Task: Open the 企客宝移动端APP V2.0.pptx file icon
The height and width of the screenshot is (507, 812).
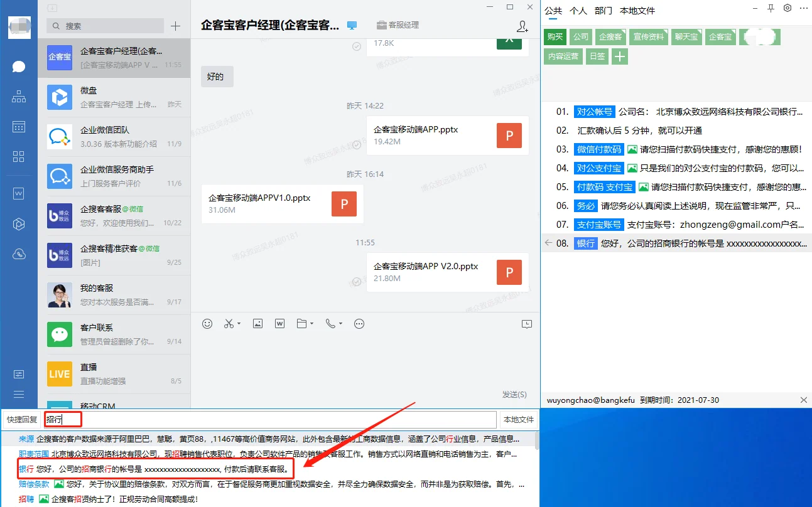Action: pyautogui.click(x=509, y=272)
